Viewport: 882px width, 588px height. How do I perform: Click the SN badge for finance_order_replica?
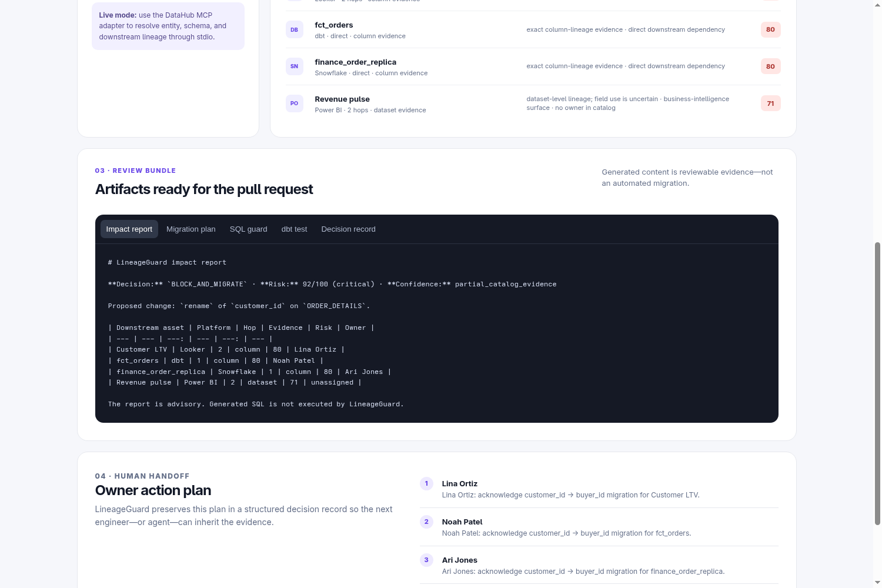tap(294, 66)
